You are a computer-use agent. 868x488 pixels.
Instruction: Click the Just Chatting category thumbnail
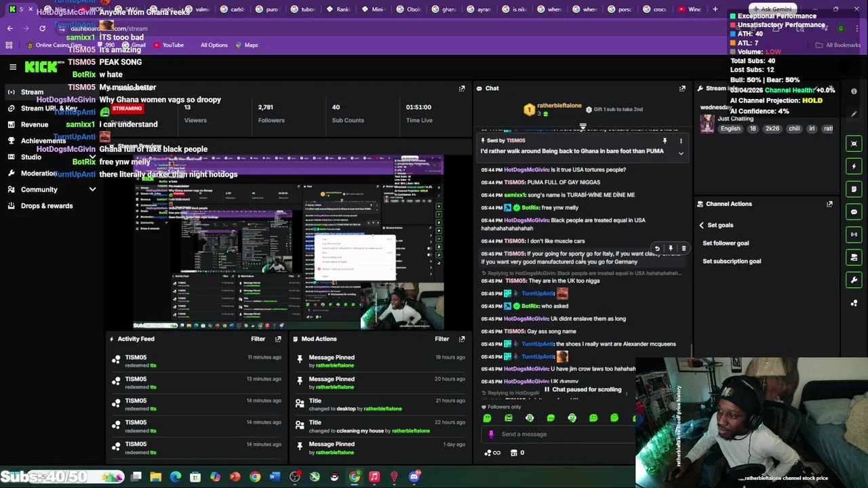point(707,123)
